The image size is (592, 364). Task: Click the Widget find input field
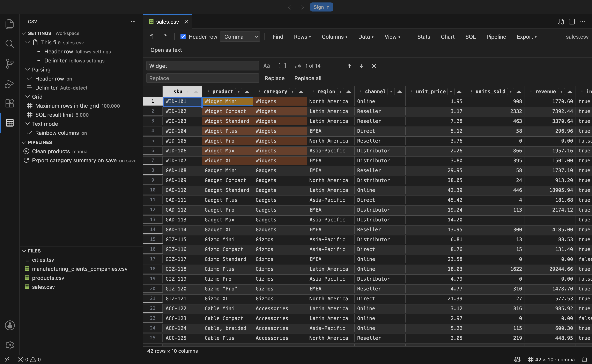point(202,66)
